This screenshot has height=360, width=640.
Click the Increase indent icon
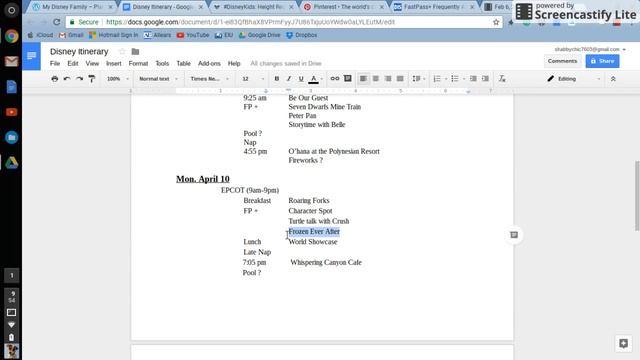click(x=485, y=78)
